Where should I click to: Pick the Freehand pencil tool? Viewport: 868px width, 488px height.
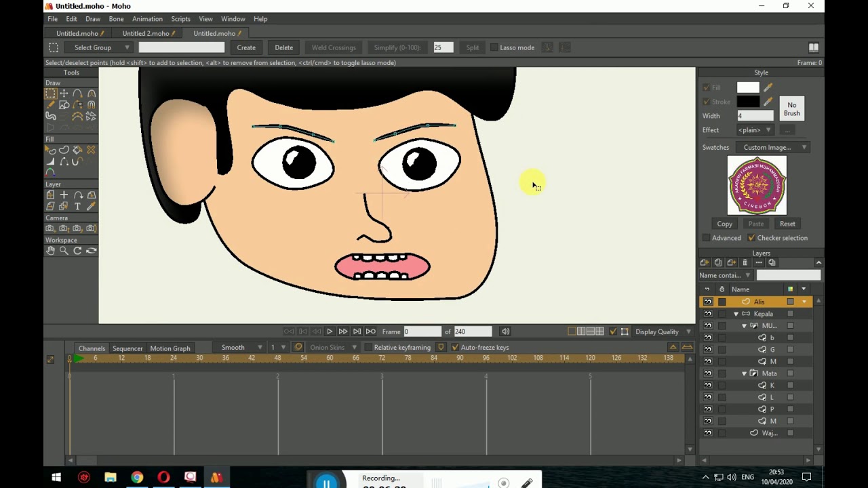coord(50,105)
